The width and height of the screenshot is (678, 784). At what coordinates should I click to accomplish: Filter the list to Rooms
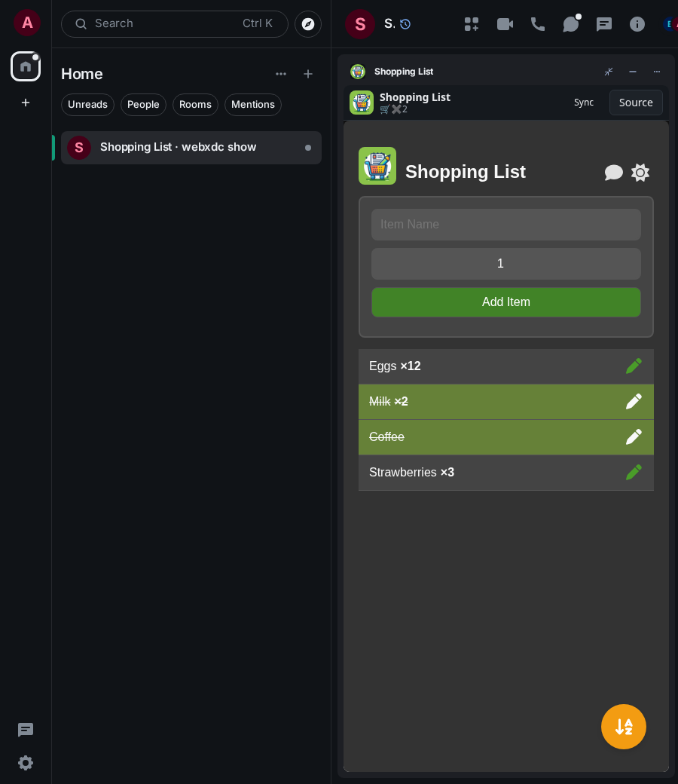click(x=195, y=105)
